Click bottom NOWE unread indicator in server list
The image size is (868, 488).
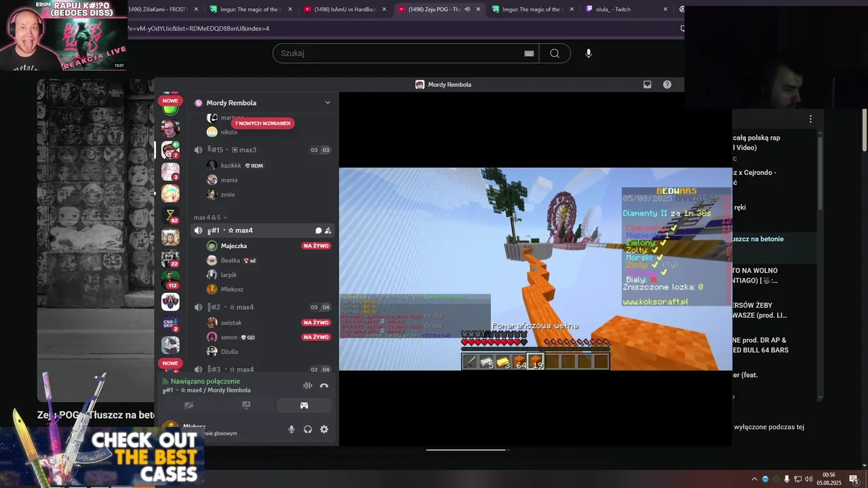(x=170, y=363)
